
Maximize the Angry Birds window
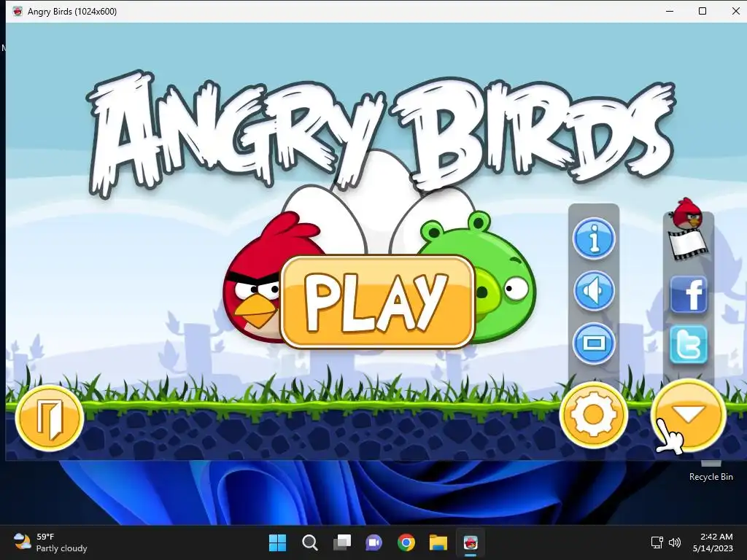coord(703,11)
